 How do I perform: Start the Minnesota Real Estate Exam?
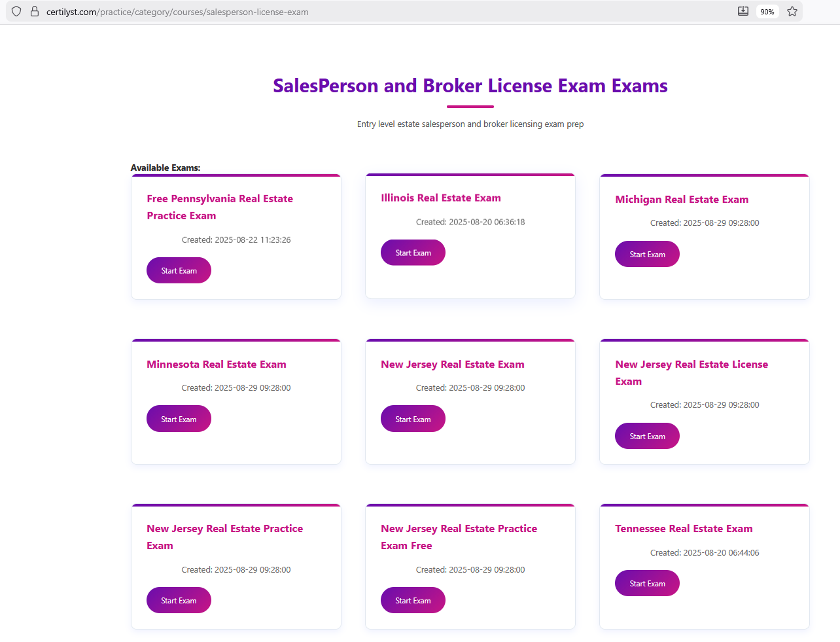pos(179,418)
